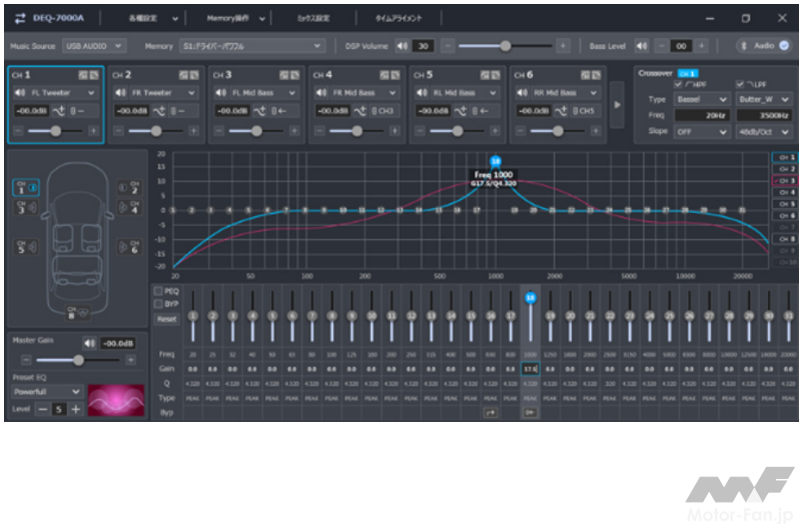Open the Music Source USB AUDIO dropdown
The width and height of the screenshot is (803, 532).
click(x=93, y=47)
